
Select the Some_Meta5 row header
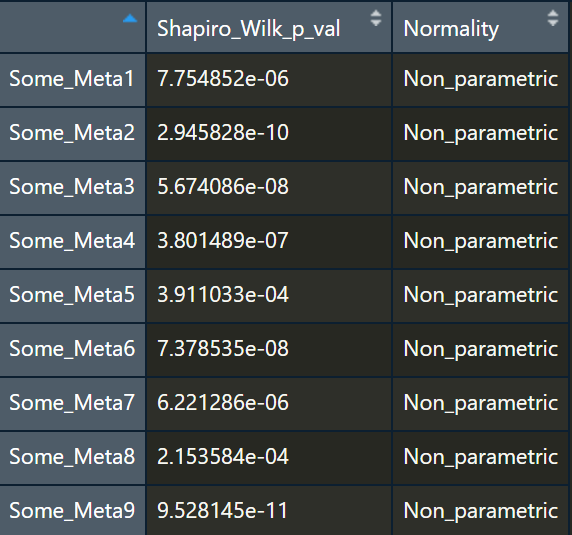[72, 296]
